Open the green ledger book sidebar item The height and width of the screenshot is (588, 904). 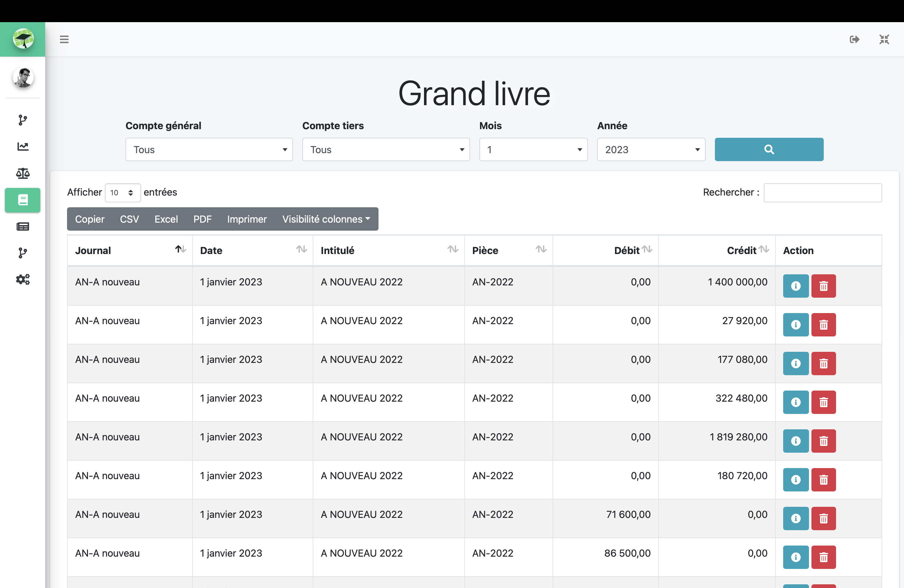(x=23, y=200)
